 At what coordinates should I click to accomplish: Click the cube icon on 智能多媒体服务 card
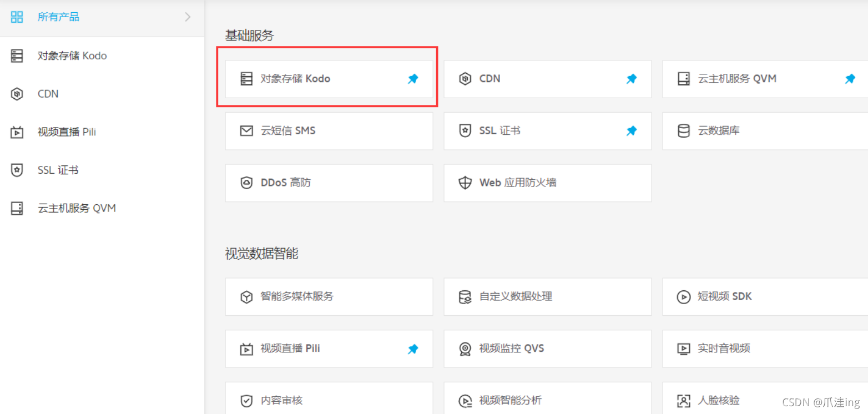click(x=246, y=297)
